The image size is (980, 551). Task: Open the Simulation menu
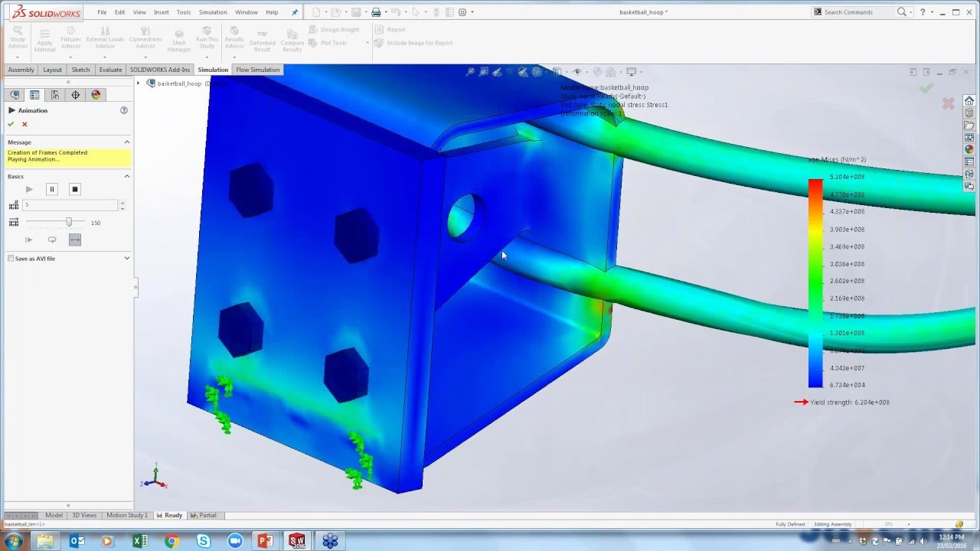(213, 12)
